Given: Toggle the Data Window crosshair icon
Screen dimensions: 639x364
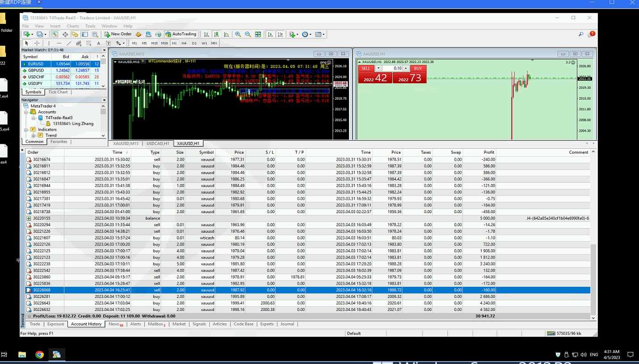Looking at the screenshot, I should coord(65,34).
